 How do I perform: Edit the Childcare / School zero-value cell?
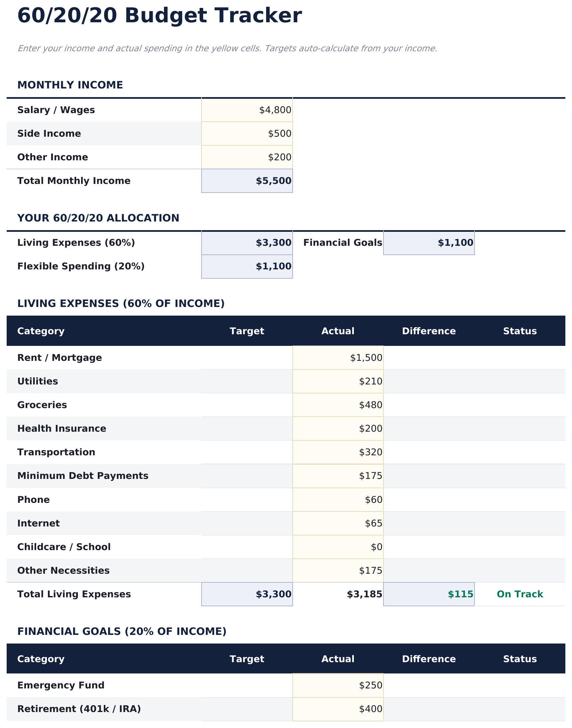(338, 547)
